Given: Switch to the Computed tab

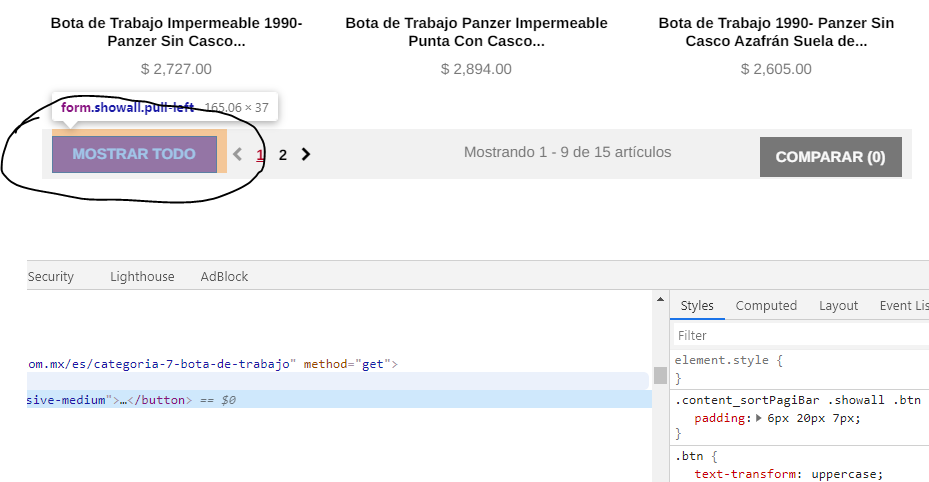Looking at the screenshot, I should pos(766,306).
